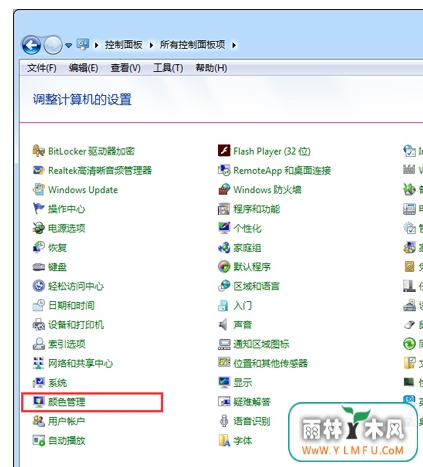Click the 默认程序 icon
This screenshot has width=423, height=467.
point(224,267)
